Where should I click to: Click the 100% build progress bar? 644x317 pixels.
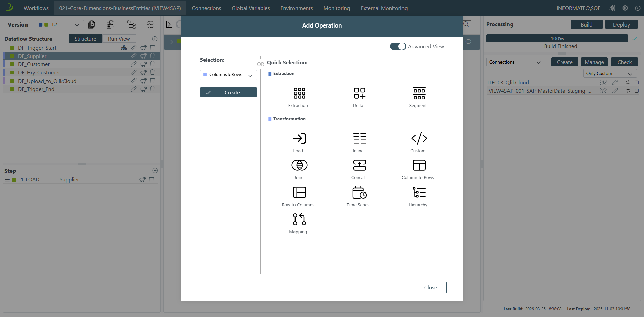[x=556, y=39]
